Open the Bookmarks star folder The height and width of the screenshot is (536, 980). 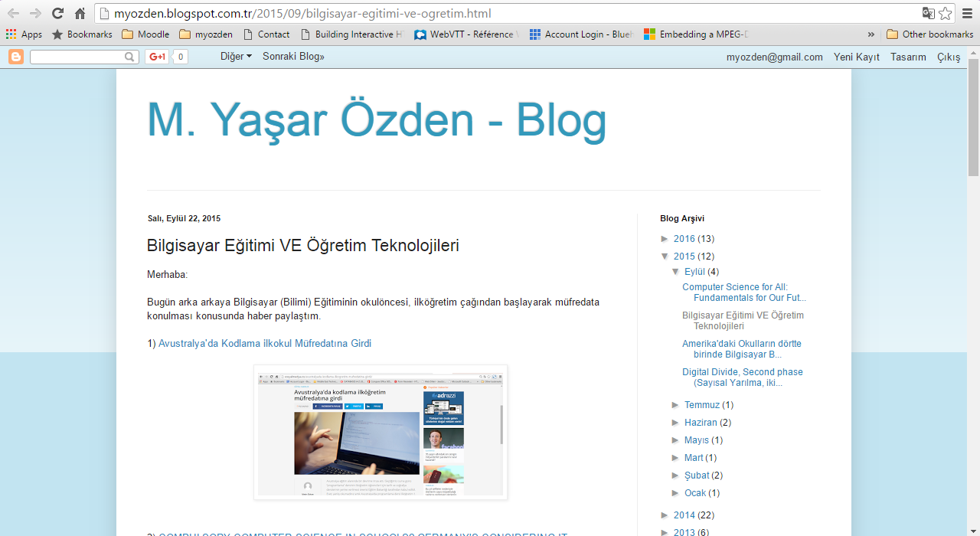coord(82,34)
